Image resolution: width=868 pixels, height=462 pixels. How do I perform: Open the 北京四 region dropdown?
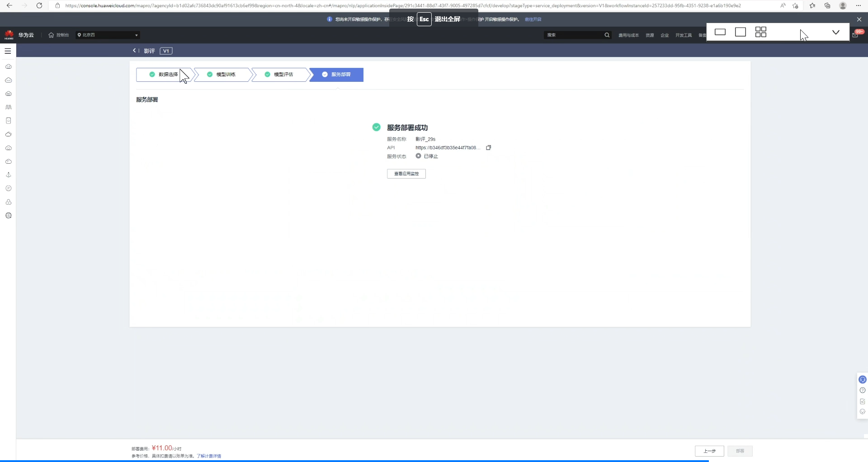tap(108, 35)
